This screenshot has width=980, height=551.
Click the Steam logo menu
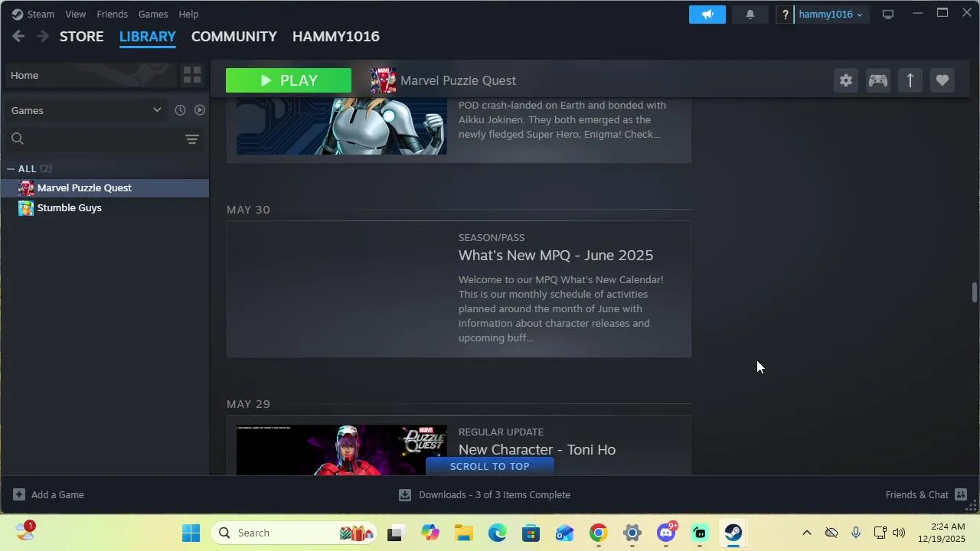[x=33, y=14]
